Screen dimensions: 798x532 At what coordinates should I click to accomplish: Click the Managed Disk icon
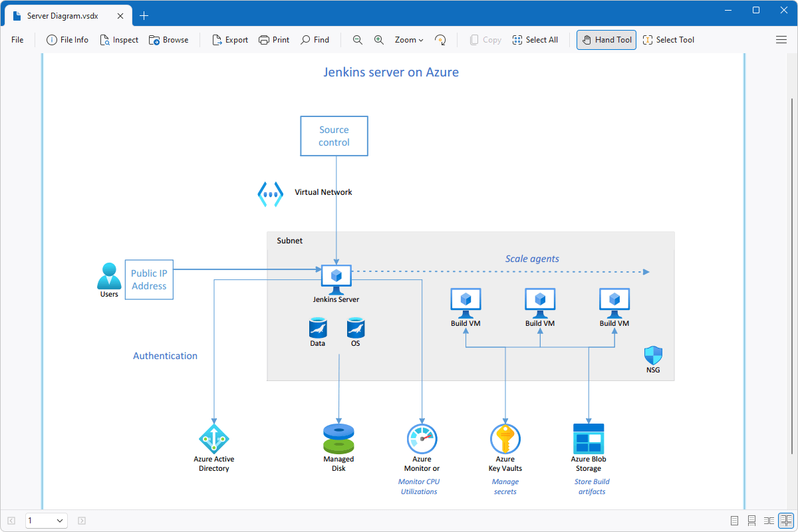(x=338, y=439)
